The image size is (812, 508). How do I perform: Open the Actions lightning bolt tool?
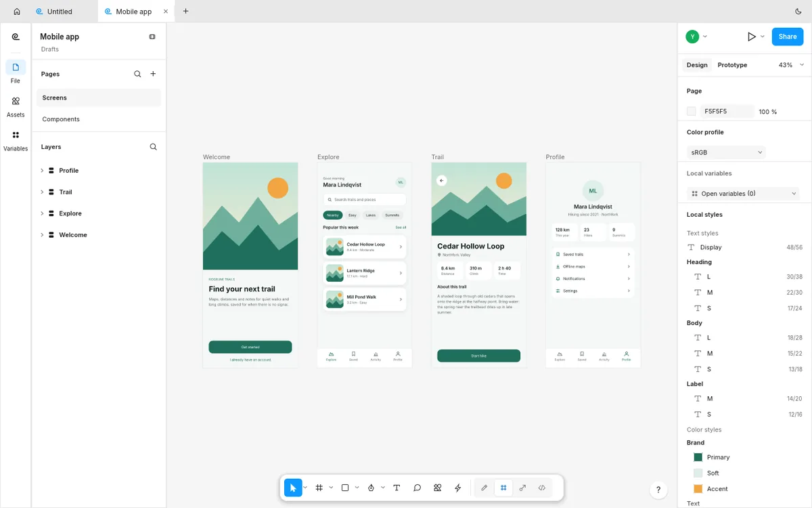pyautogui.click(x=458, y=488)
